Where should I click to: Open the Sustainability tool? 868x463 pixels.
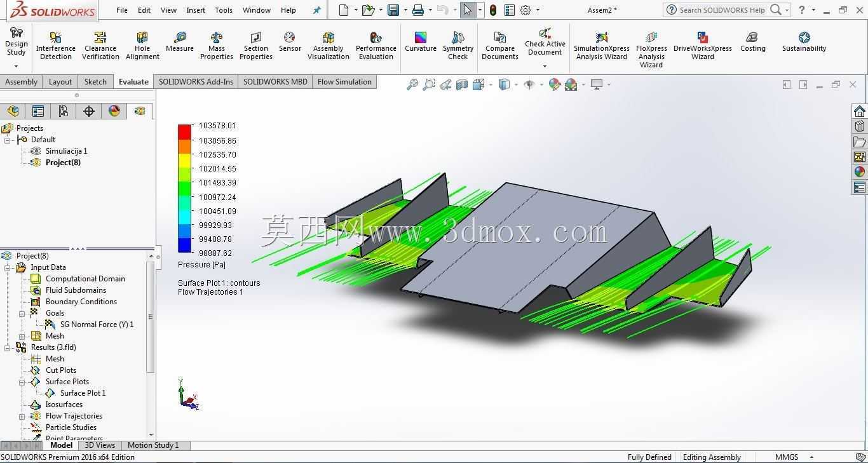pyautogui.click(x=804, y=42)
